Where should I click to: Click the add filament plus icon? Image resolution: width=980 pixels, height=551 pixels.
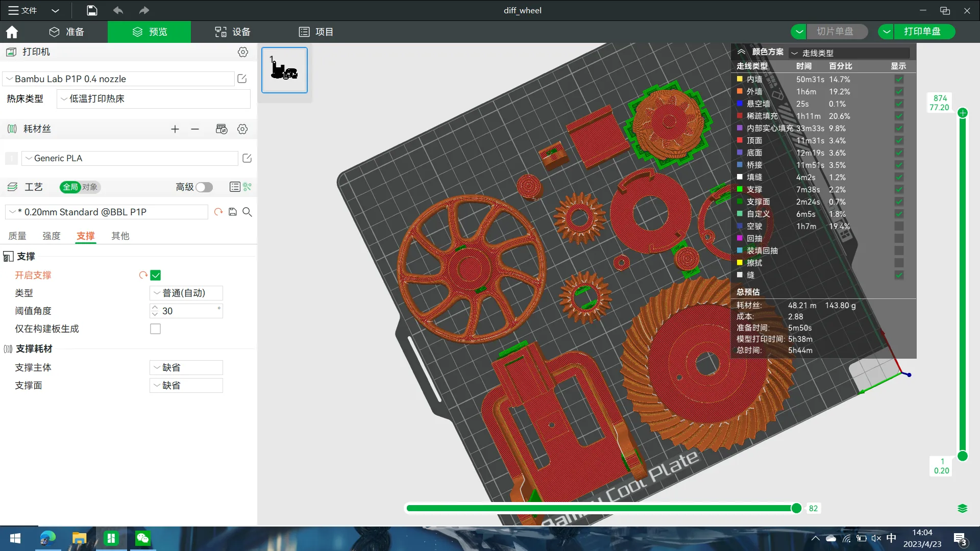click(175, 129)
